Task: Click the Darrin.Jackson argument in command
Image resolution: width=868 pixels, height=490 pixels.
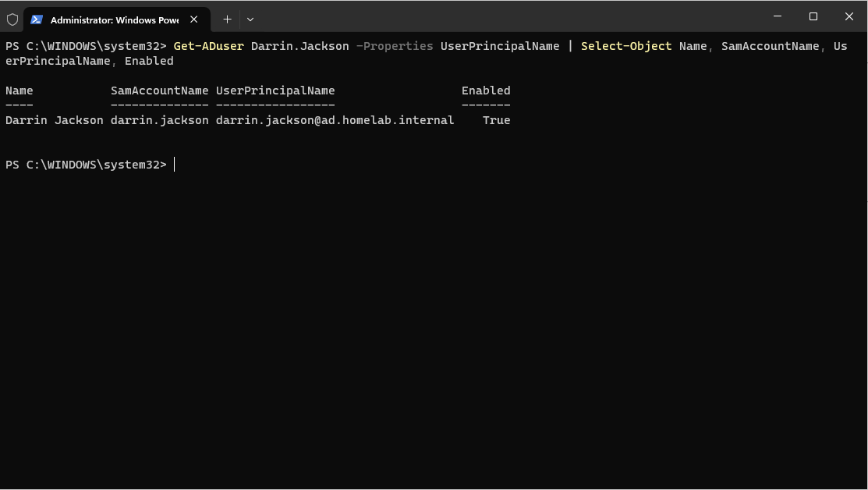Action: [300, 46]
